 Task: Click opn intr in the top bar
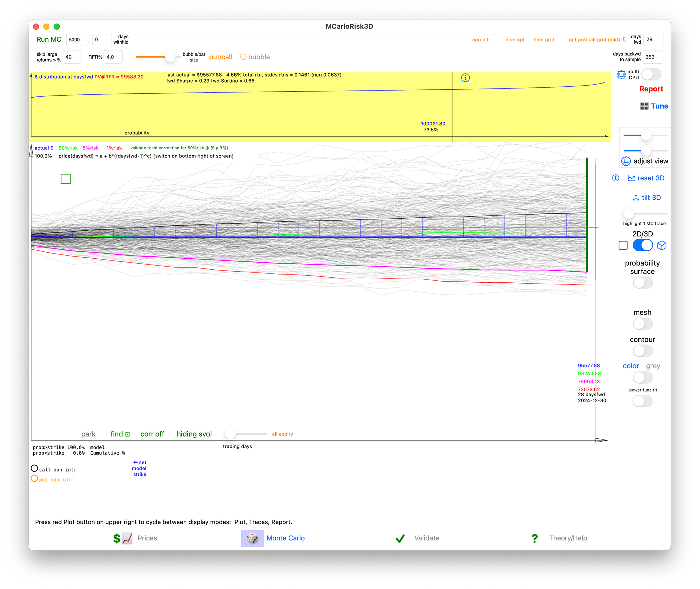coord(481,40)
